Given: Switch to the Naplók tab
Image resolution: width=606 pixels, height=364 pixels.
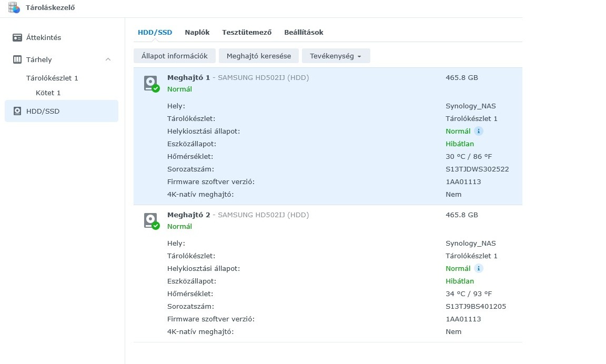Looking at the screenshot, I should tap(197, 33).
